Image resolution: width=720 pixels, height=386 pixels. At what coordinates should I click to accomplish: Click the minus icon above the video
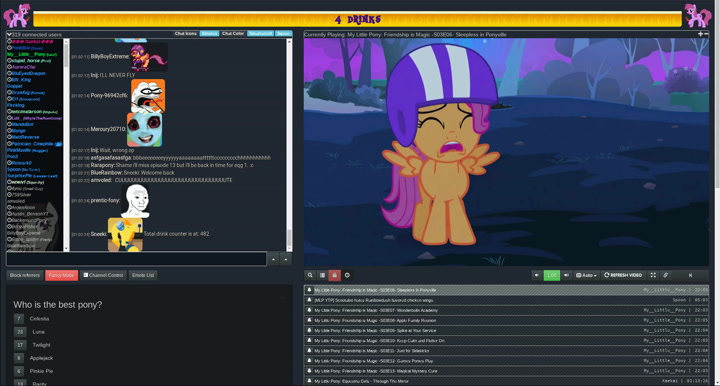(x=706, y=34)
